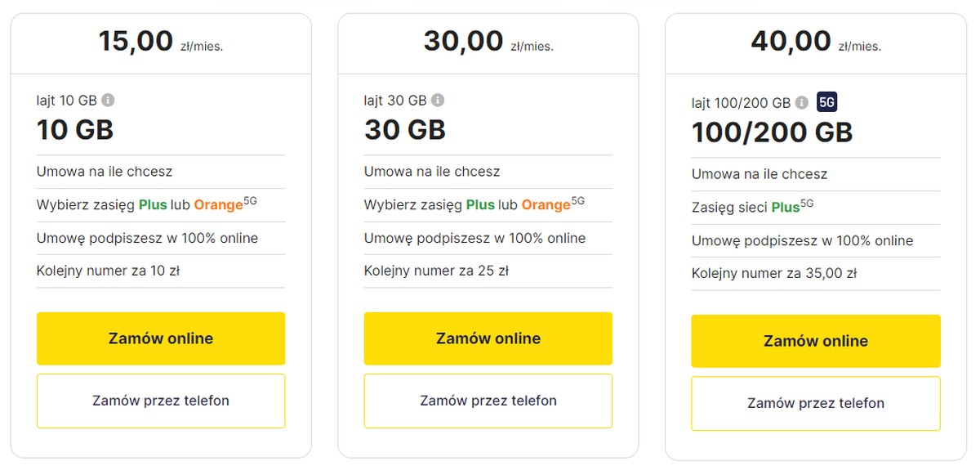The height and width of the screenshot is (466, 980).
Task: Click Orange network in 10 GB plan
Action: [218, 205]
